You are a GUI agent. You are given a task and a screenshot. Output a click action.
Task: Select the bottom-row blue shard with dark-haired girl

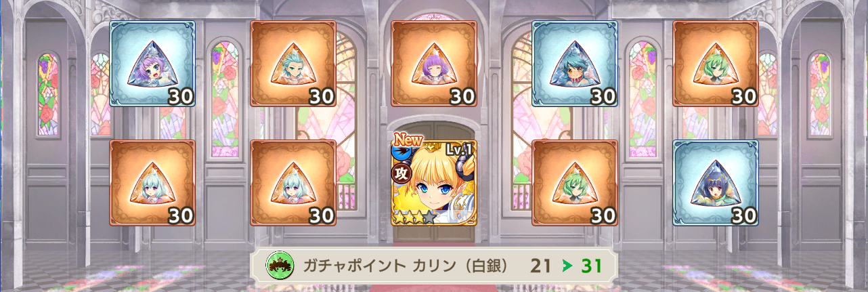pos(716,183)
